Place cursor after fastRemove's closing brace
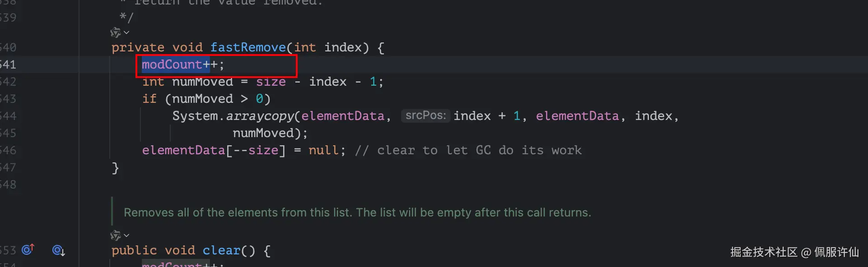868x267 pixels. tap(119, 168)
